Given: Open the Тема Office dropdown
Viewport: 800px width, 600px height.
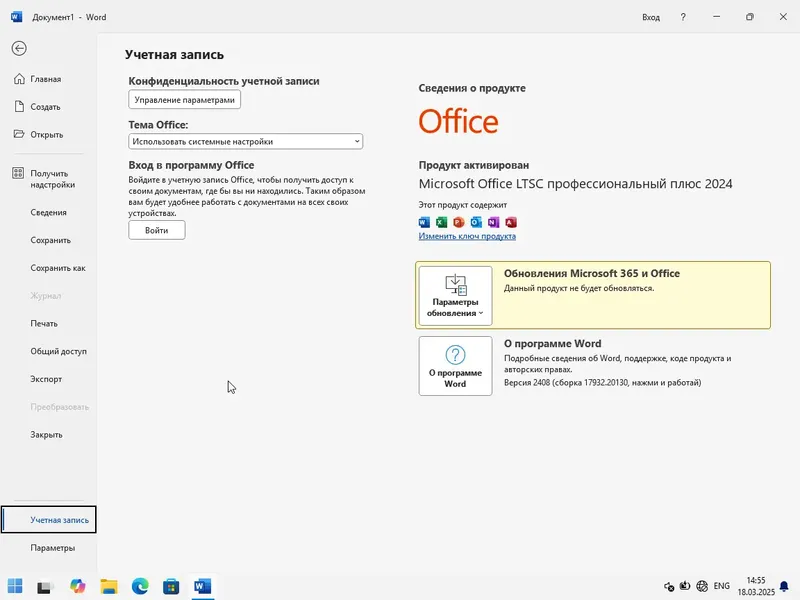Looking at the screenshot, I should (244, 141).
